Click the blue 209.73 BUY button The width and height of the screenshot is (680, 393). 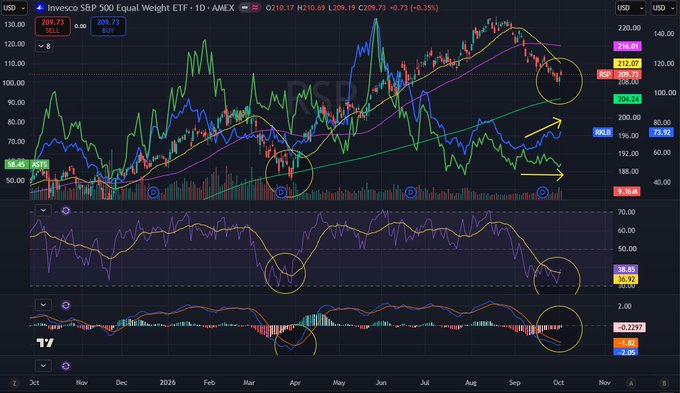[108, 26]
